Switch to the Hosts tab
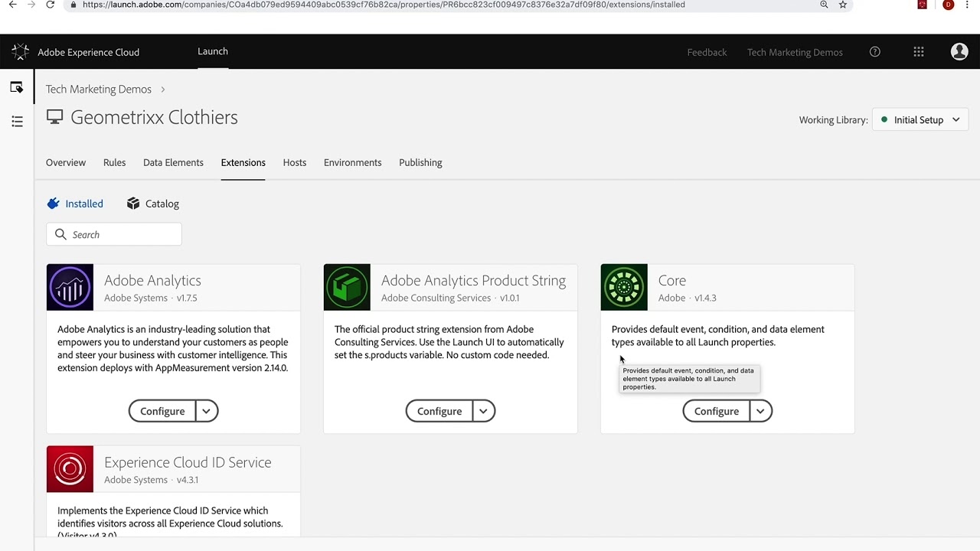980x551 pixels. coord(294,162)
